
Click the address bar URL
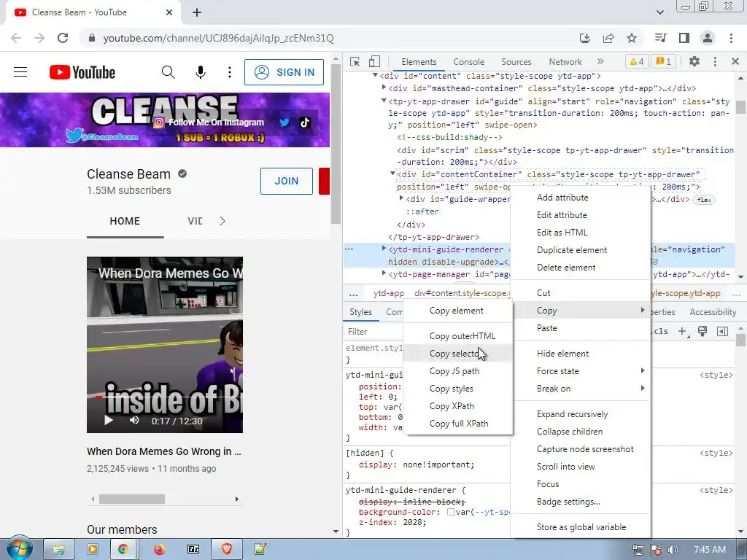(218, 38)
